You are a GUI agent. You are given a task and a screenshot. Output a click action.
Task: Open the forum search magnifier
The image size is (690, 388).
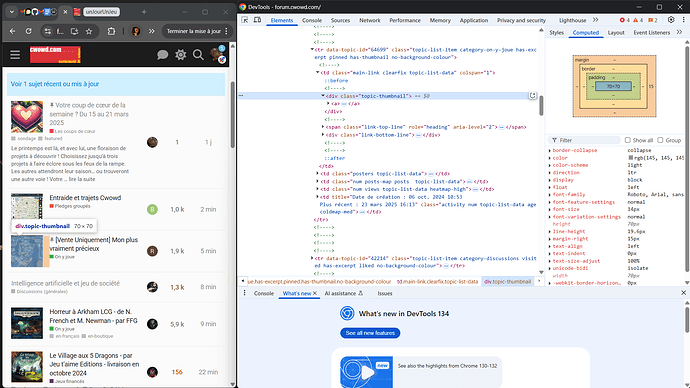coord(198,55)
